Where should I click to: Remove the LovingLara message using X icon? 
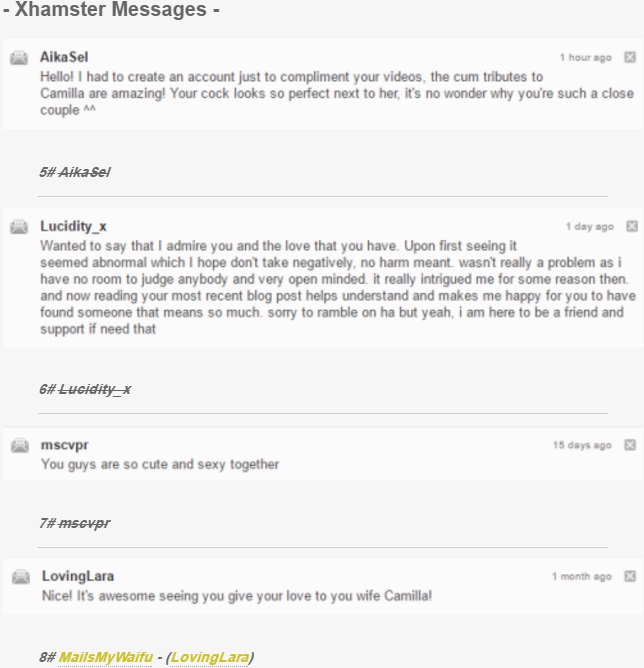[630, 576]
